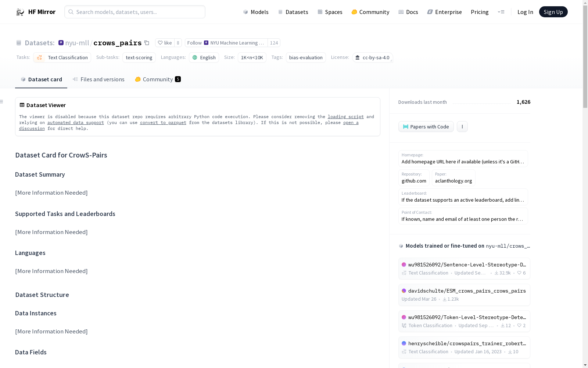Click the downloads last month sparkline
This screenshot has height=368, width=588.
click(x=482, y=102)
